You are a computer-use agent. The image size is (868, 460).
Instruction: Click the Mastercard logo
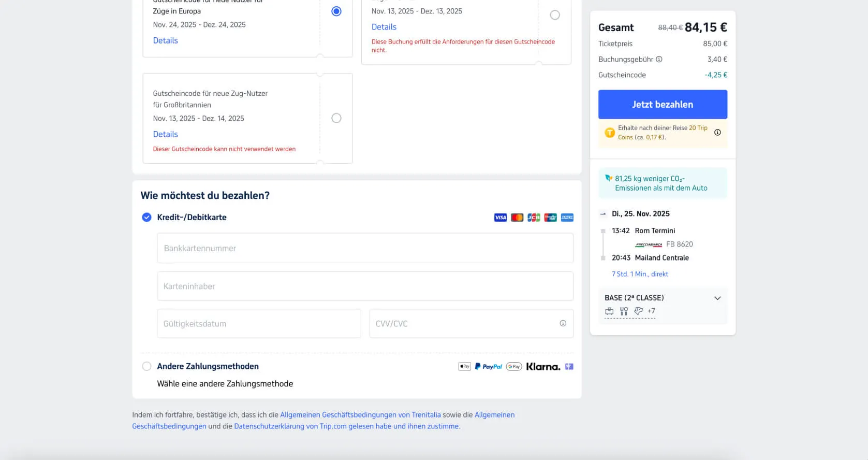pos(517,218)
